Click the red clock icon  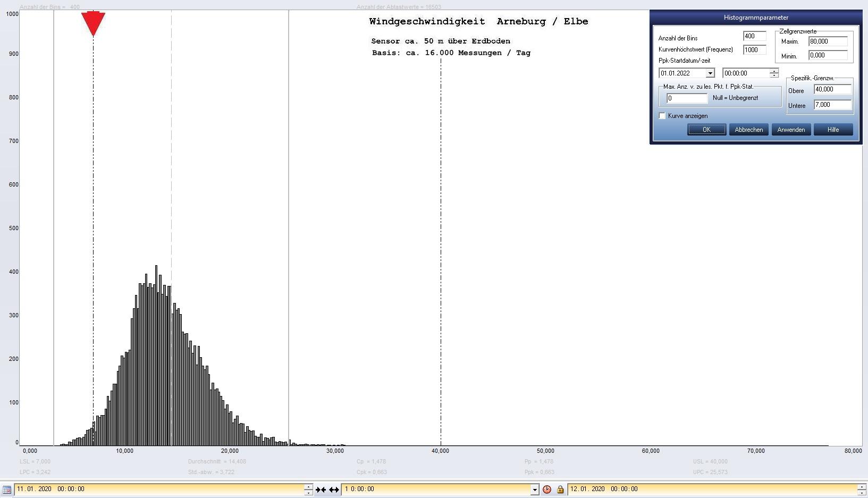pos(546,489)
